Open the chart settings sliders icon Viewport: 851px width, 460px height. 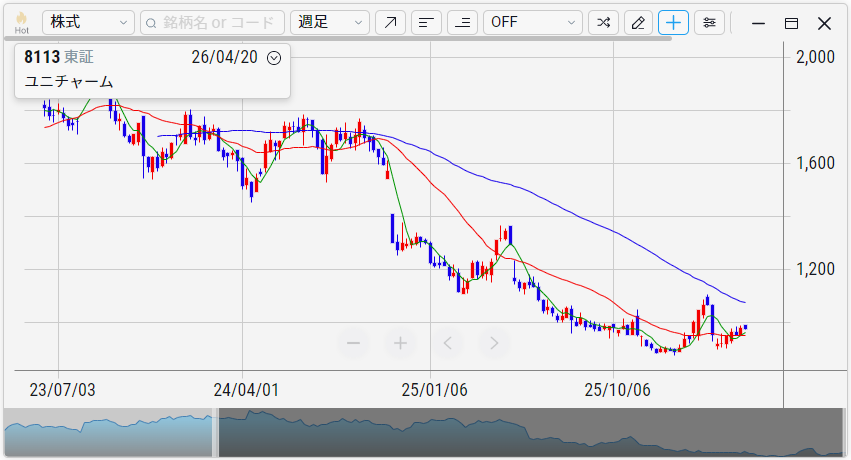coord(709,23)
